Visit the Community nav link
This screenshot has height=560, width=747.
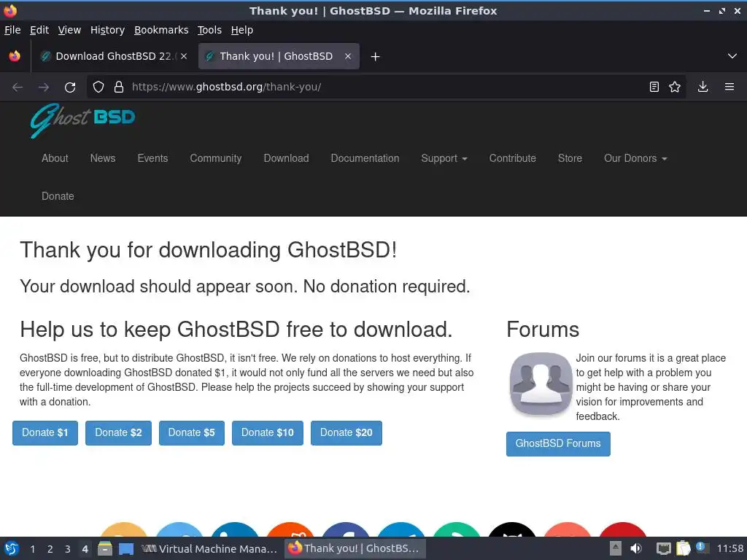(x=216, y=158)
